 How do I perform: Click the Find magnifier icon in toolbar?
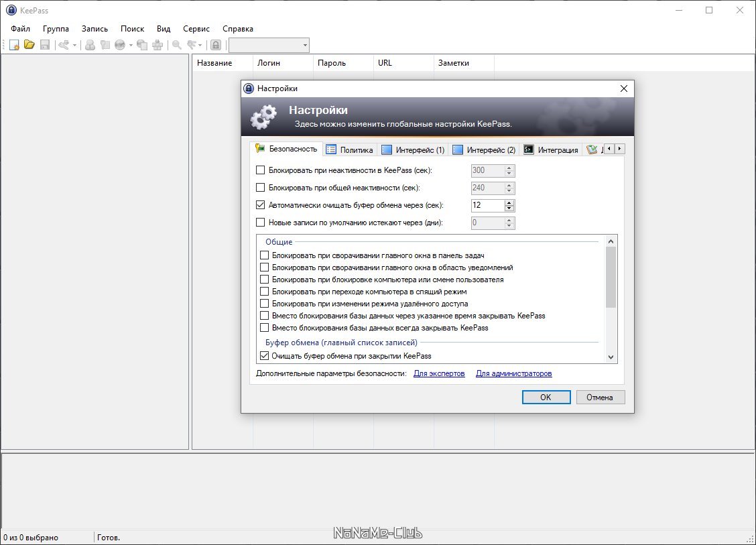(177, 45)
